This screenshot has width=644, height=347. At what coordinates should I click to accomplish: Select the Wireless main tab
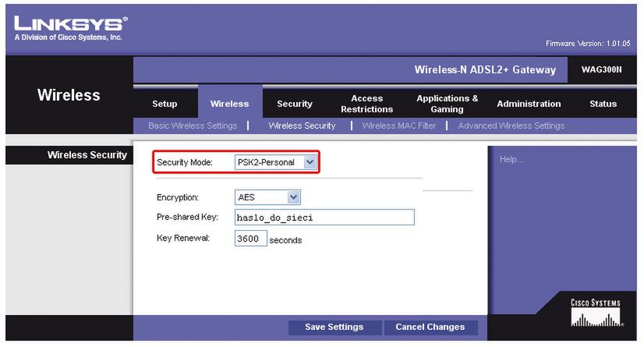pos(229,104)
